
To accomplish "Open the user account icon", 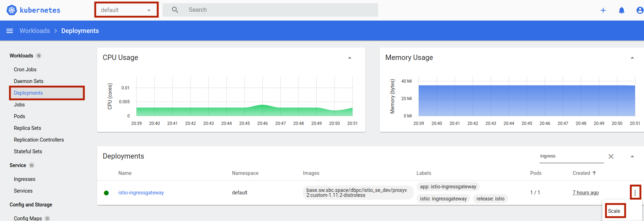I will [639, 10].
